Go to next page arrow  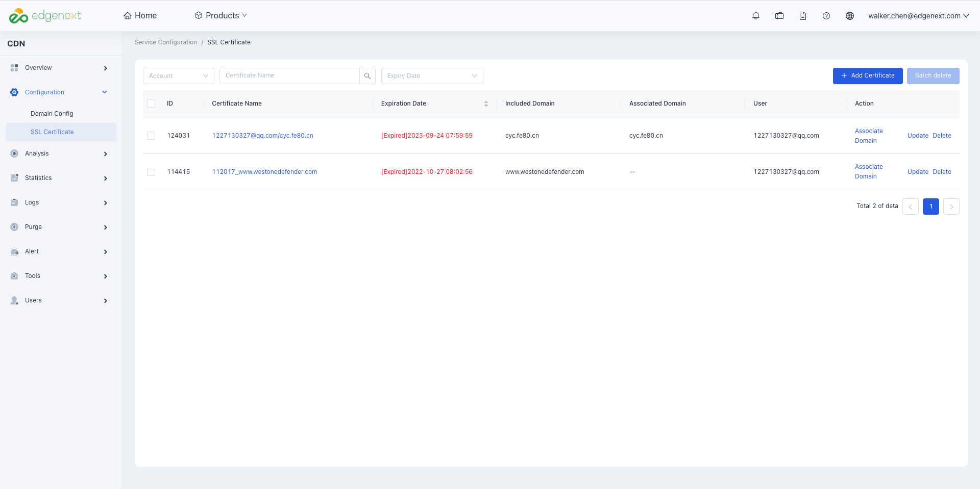(x=951, y=207)
